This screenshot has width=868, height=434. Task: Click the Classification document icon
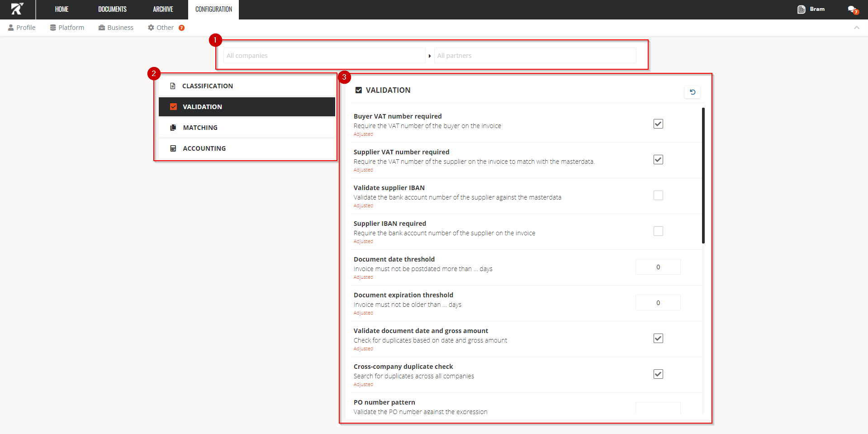pos(172,86)
